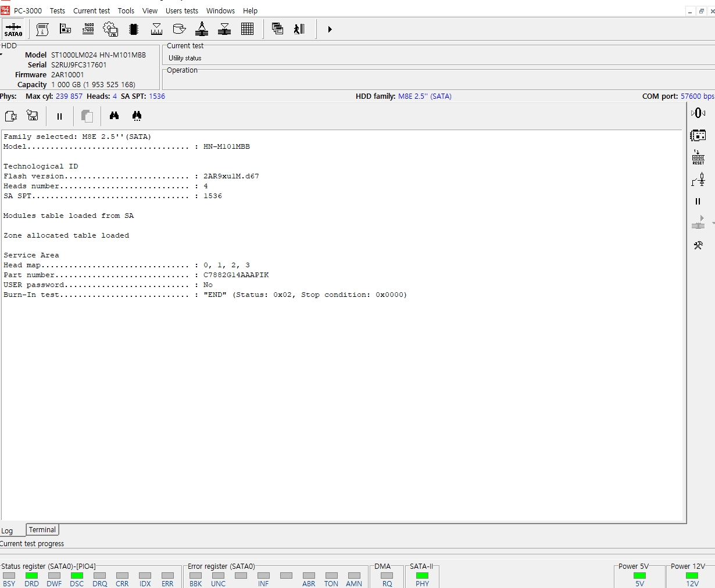The width and height of the screenshot is (715, 588).
Task: Click the hammer and wrench tools icon
Action: point(698,245)
